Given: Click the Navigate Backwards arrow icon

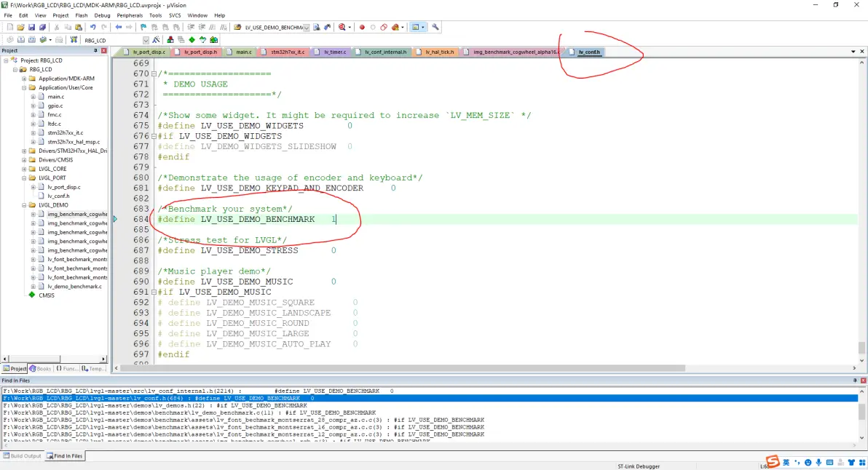Looking at the screenshot, I should click(x=119, y=28).
